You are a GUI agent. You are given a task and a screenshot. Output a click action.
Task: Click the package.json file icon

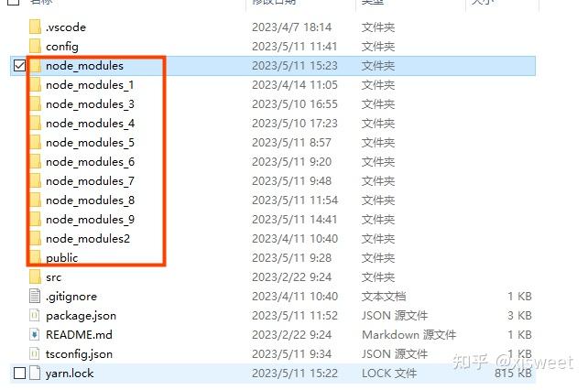pos(35,315)
